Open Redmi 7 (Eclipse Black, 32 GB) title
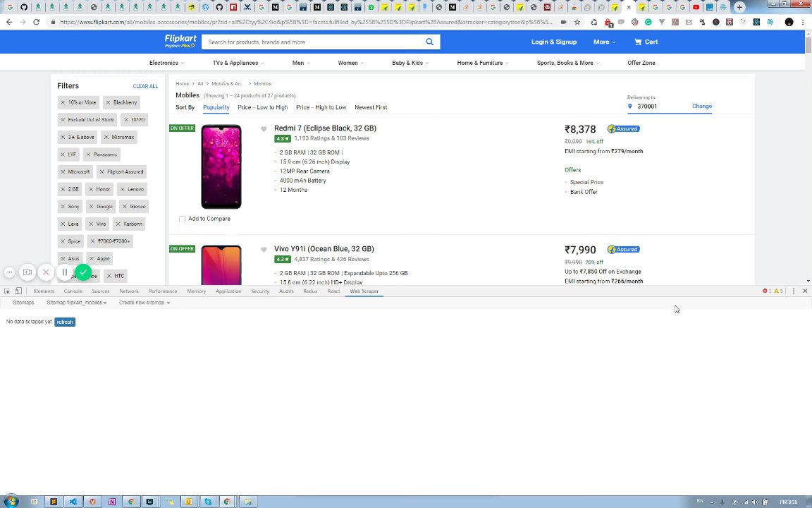 tap(325, 128)
